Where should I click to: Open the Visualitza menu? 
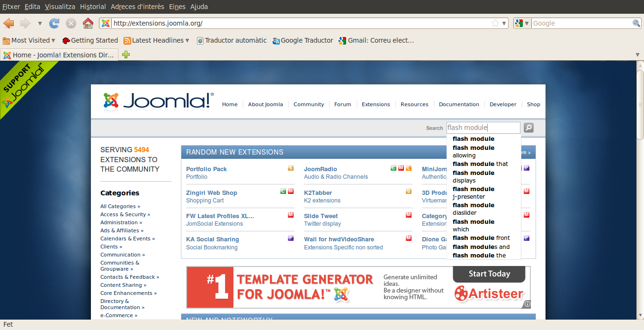click(x=60, y=7)
